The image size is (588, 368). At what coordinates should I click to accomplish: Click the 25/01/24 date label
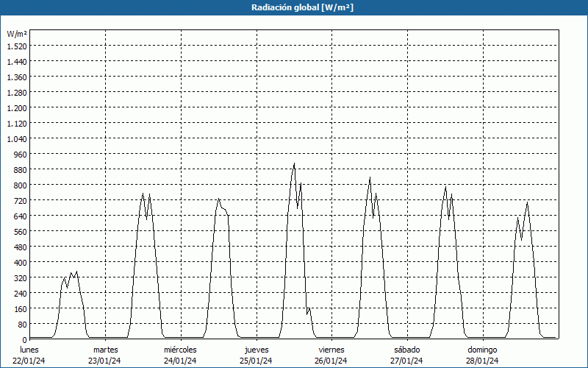(256, 361)
